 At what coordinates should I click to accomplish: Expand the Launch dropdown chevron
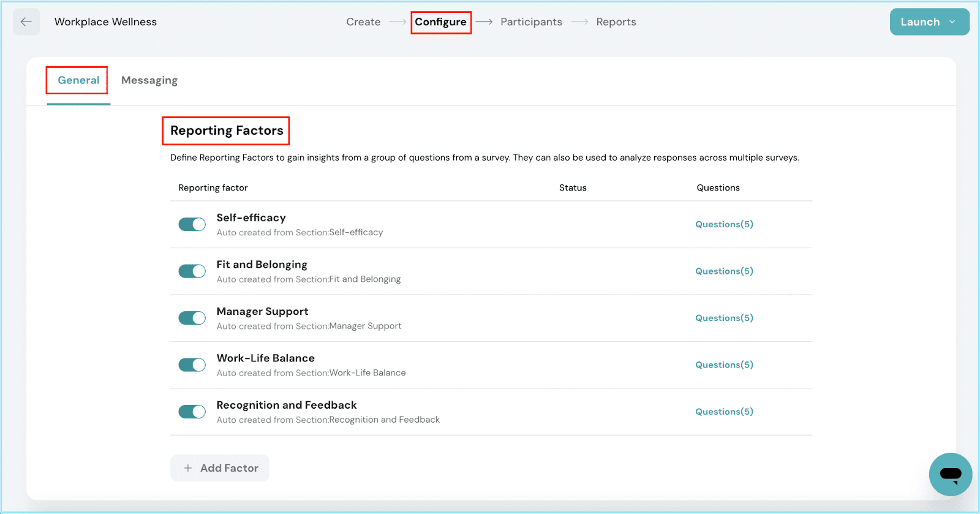click(952, 22)
